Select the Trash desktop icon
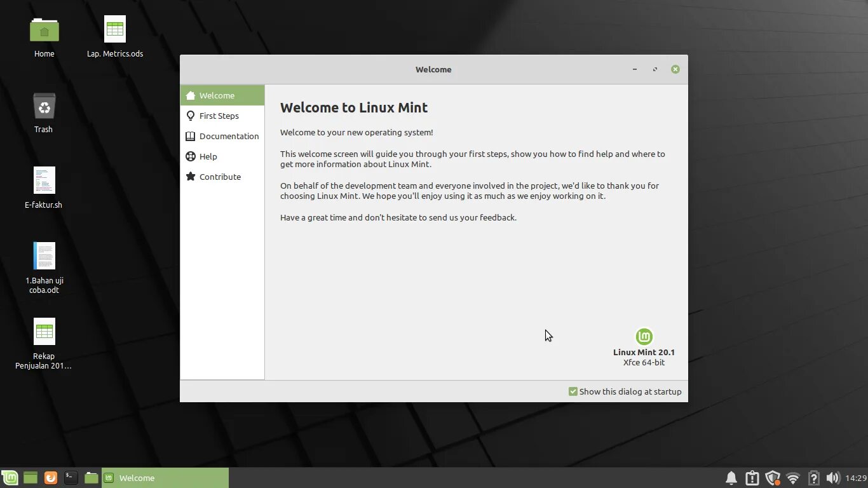 [44, 105]
